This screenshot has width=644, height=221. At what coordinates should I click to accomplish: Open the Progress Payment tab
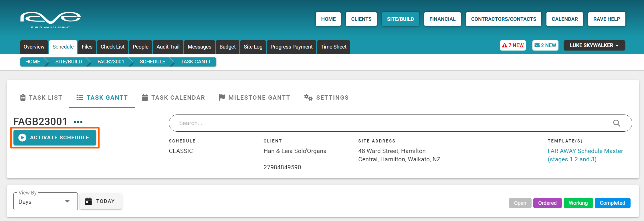click(x=292, y=47)
